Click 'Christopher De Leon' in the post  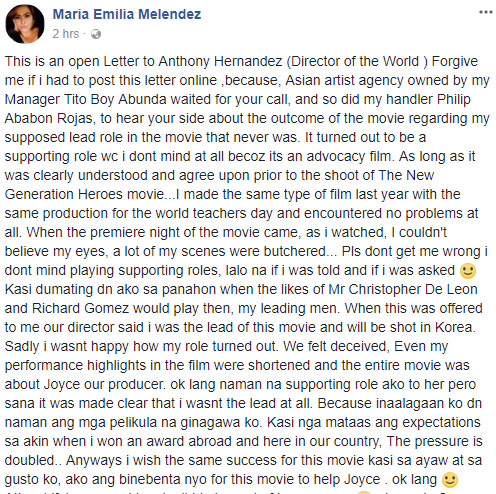(x=413, y=289)
